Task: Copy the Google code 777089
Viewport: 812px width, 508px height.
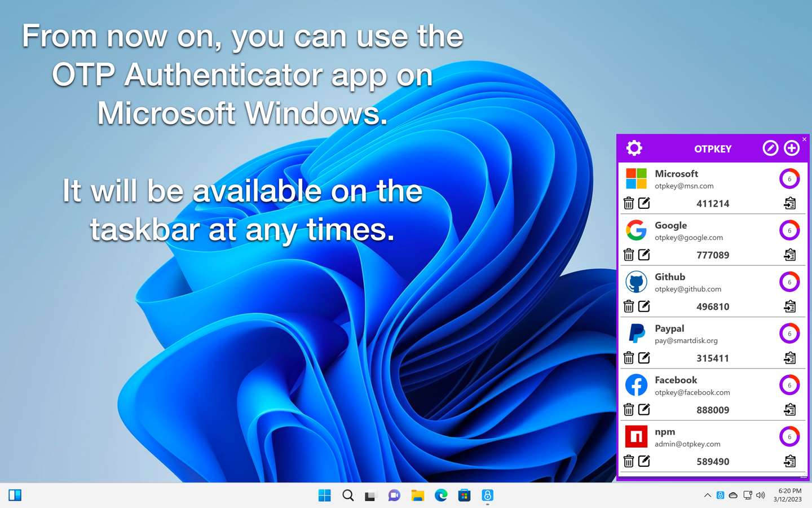Action: click(790, 255)
